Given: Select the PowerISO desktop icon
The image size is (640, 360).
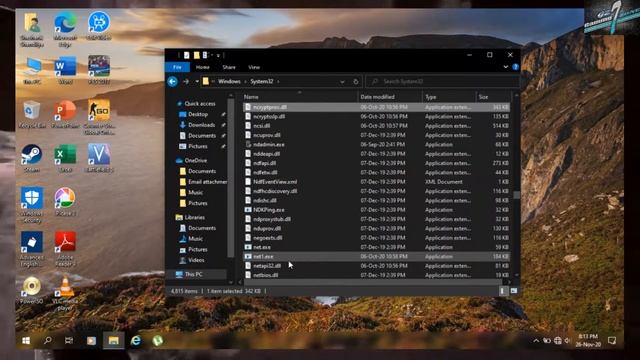Looking at the screenshot, I should [32, 291].
